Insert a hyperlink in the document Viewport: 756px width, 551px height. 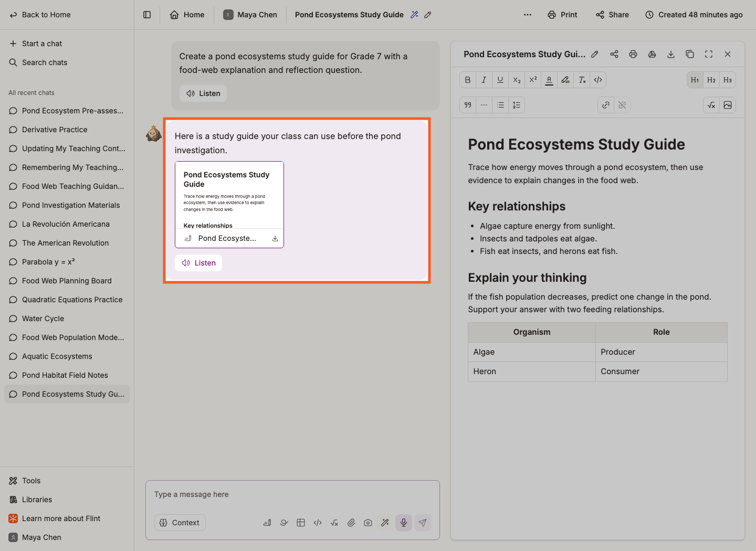tap(606, 105)
